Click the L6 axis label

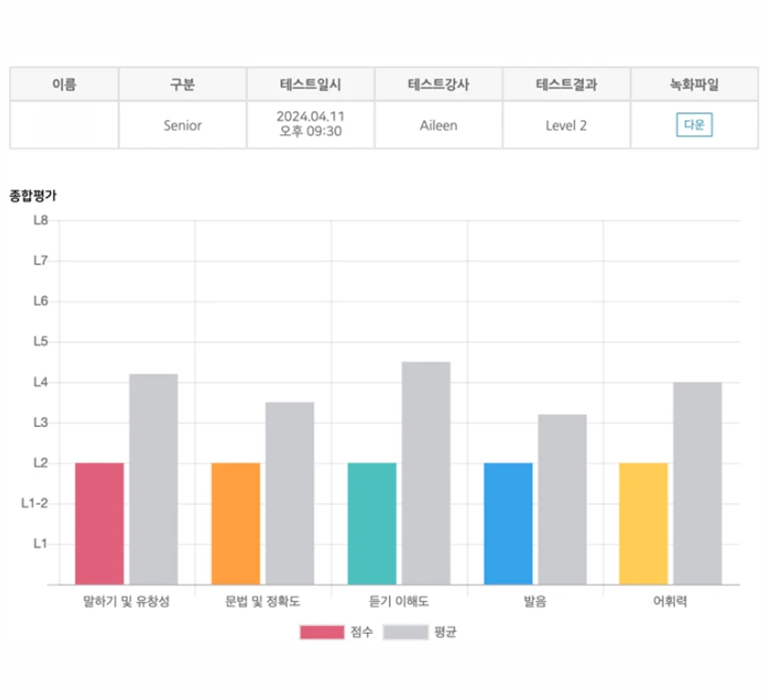point(41,301)
